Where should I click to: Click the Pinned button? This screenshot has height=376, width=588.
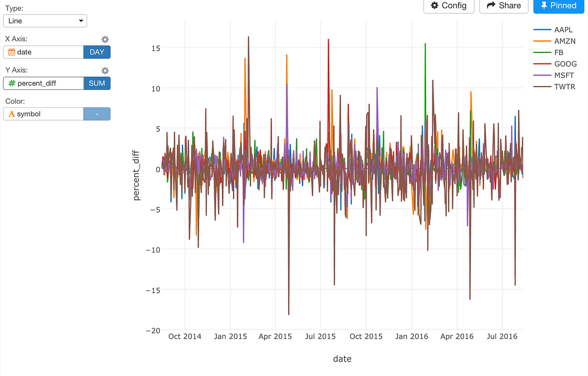click(558, 6)
